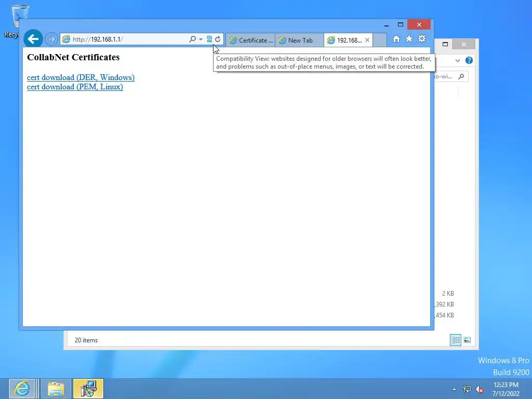Expand the address bar autocomplete dropdown arrow
The image size is (532, 399).
201,39
